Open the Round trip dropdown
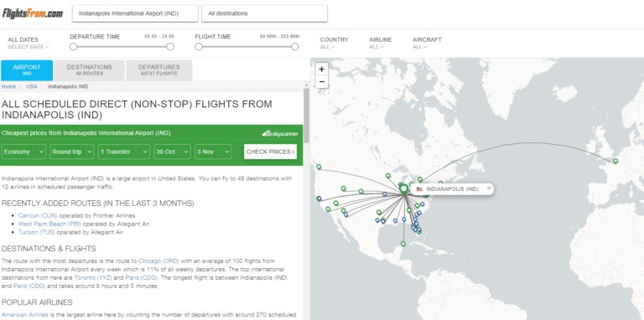Viewport: 644px width, 320px height. coord(72,152)
